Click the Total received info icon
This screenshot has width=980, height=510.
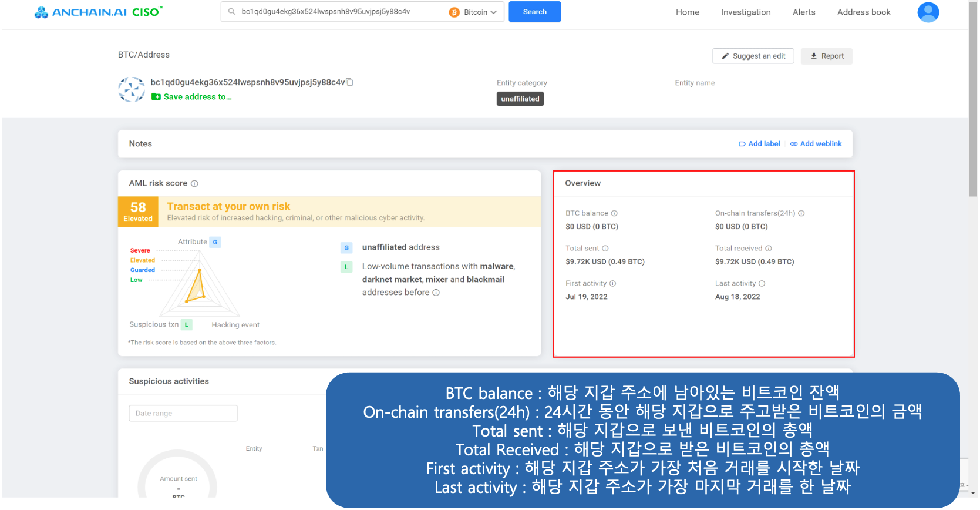pos(768,249)
